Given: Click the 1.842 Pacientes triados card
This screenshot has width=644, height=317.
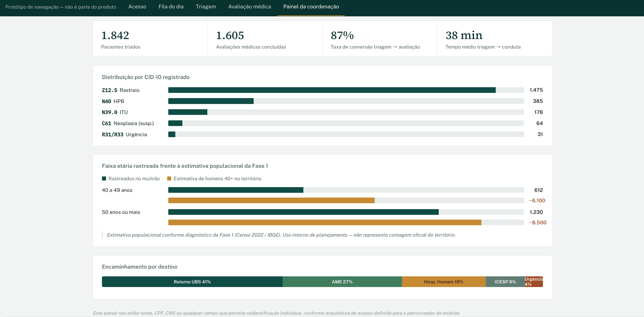Looking at the screenshot, I should tap(150, 39).
